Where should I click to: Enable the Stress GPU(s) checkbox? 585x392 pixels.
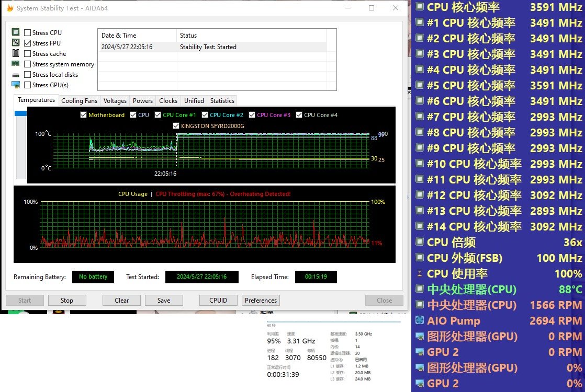(27, 85)
